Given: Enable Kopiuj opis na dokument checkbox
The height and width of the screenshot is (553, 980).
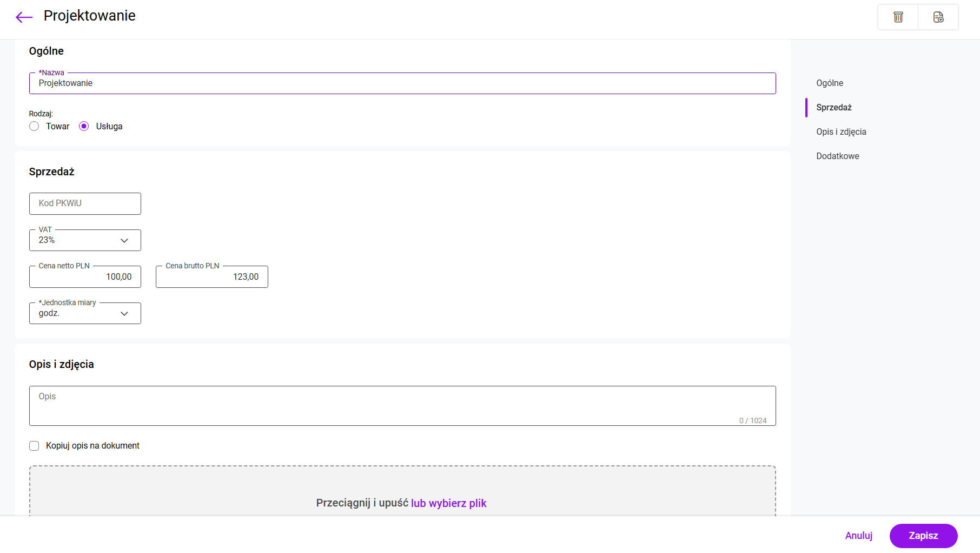Looking at the screenshot, I should pos(34,446).
